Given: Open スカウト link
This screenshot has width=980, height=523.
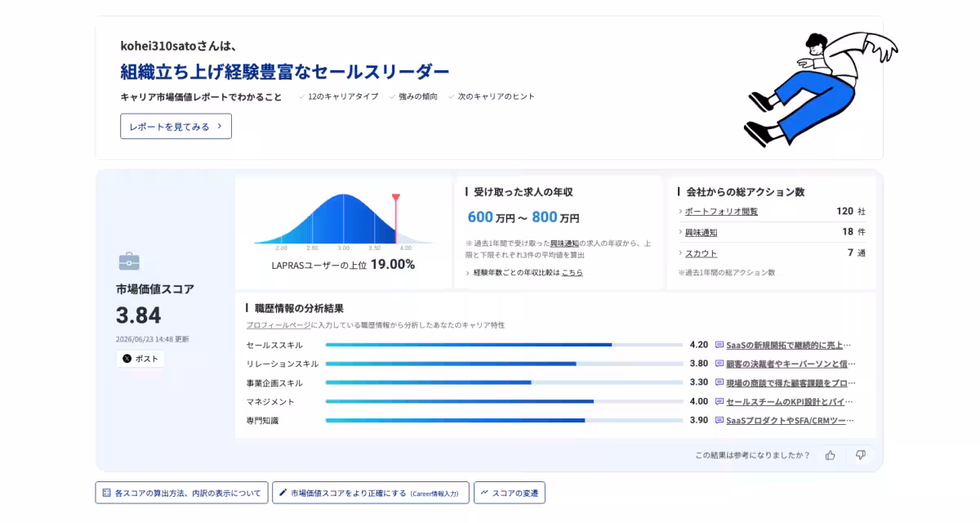Looking at the screenshot, I should pos(701,253).
